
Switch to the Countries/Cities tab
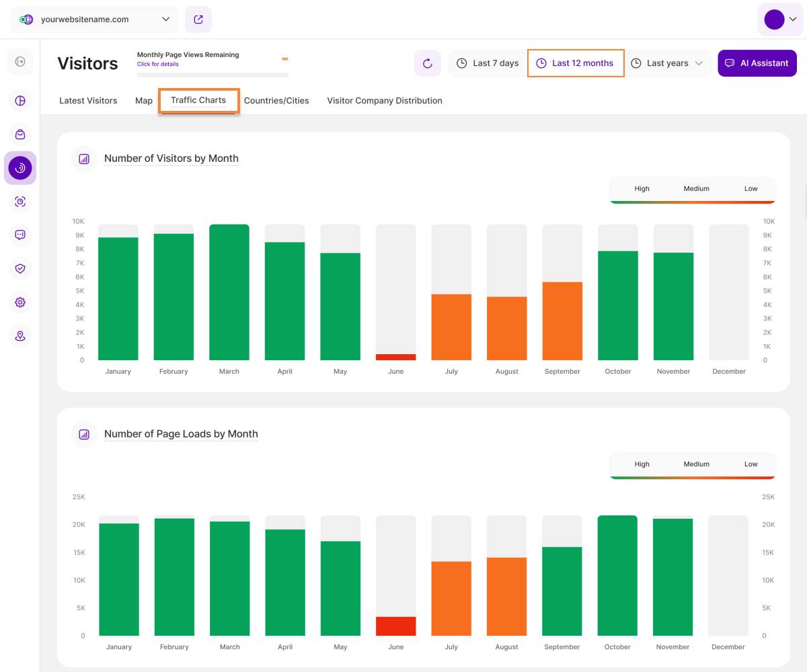click(x=276, y=101)
